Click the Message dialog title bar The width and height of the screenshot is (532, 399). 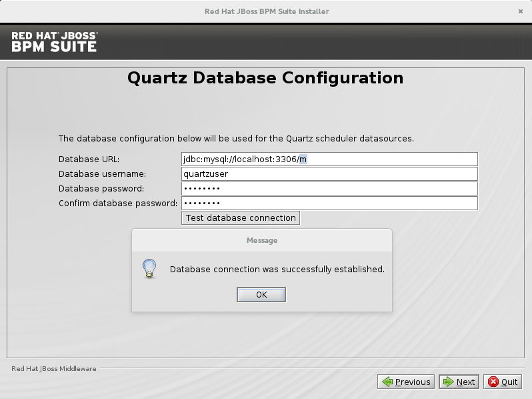(x=262, y=240)
